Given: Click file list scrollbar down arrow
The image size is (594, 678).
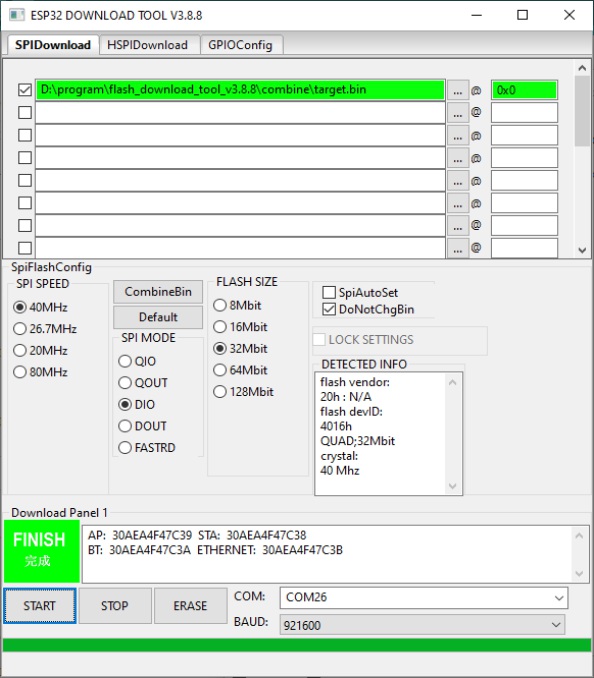Looking at the screenshot, I should click(x=582, y=250).
